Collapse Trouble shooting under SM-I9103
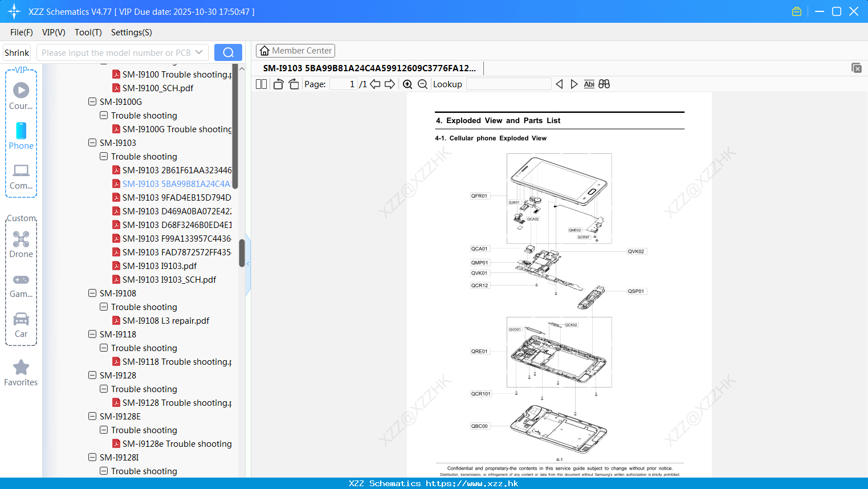 (104, 157)
